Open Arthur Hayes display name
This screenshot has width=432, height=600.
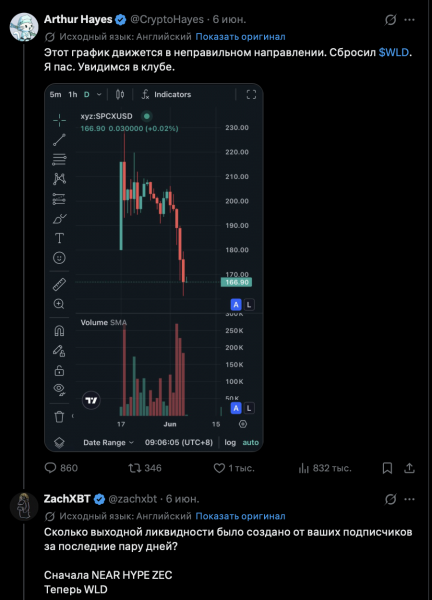pos(78,20)
